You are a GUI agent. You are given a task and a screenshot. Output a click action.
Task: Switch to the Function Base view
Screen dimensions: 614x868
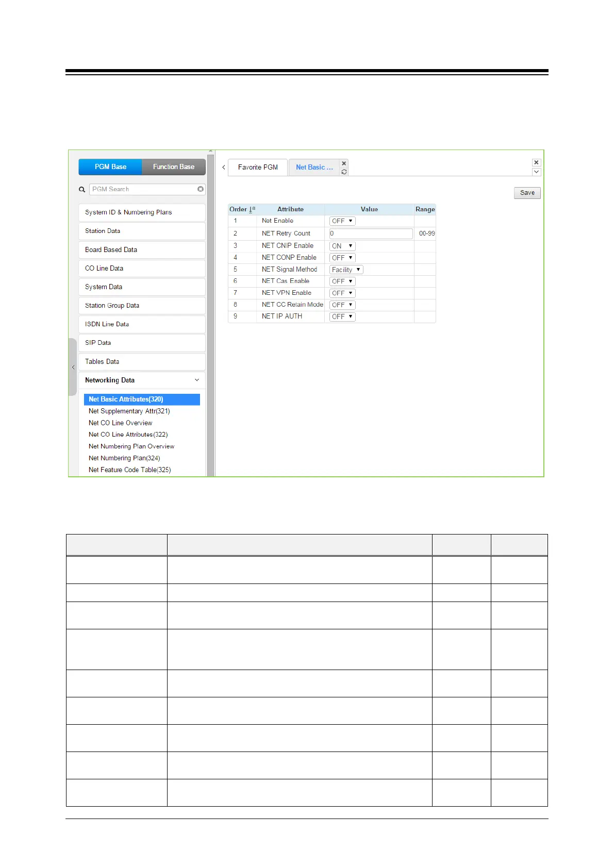pyautogui.click(x=174, y=167)
